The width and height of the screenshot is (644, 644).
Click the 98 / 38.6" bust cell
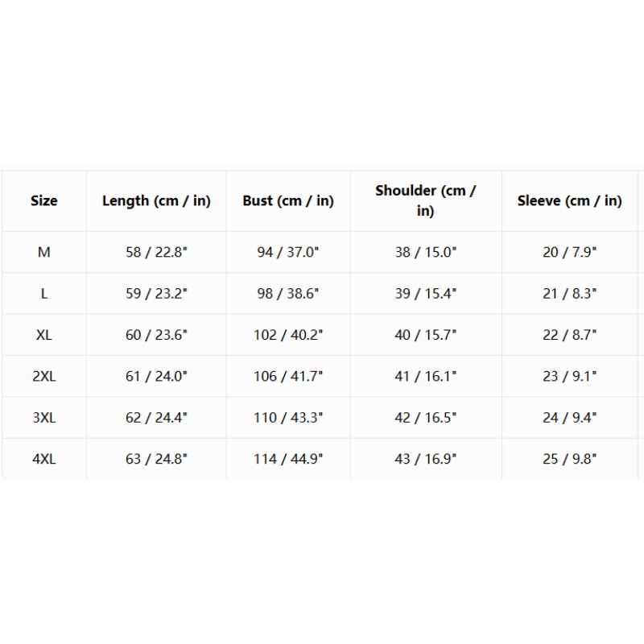[288, 293]
